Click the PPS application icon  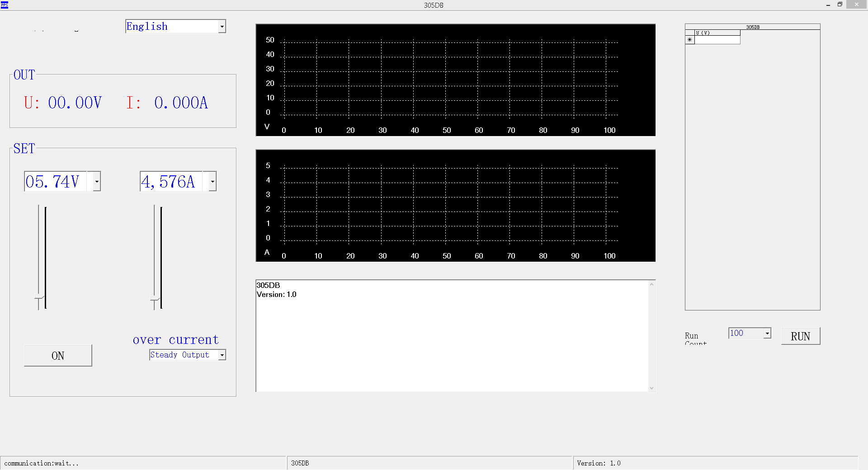click(5, 5)
